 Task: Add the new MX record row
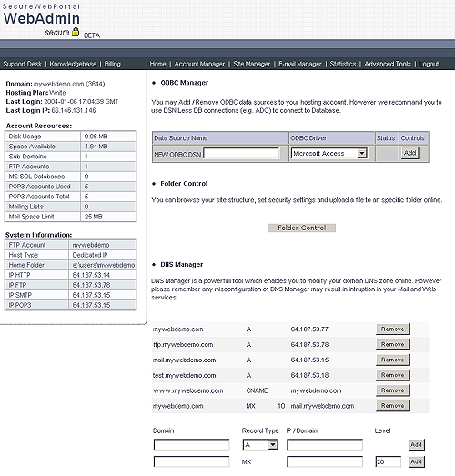coord(416,462)
